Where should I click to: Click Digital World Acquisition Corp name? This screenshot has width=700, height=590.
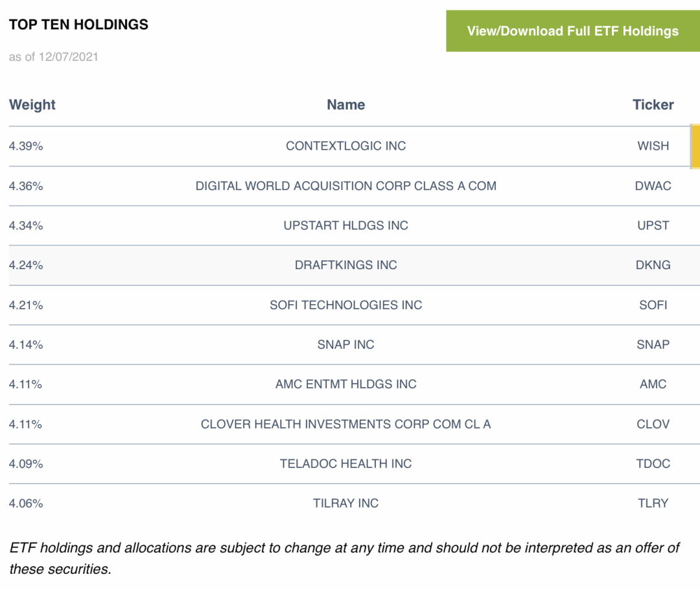pos(345,186)
